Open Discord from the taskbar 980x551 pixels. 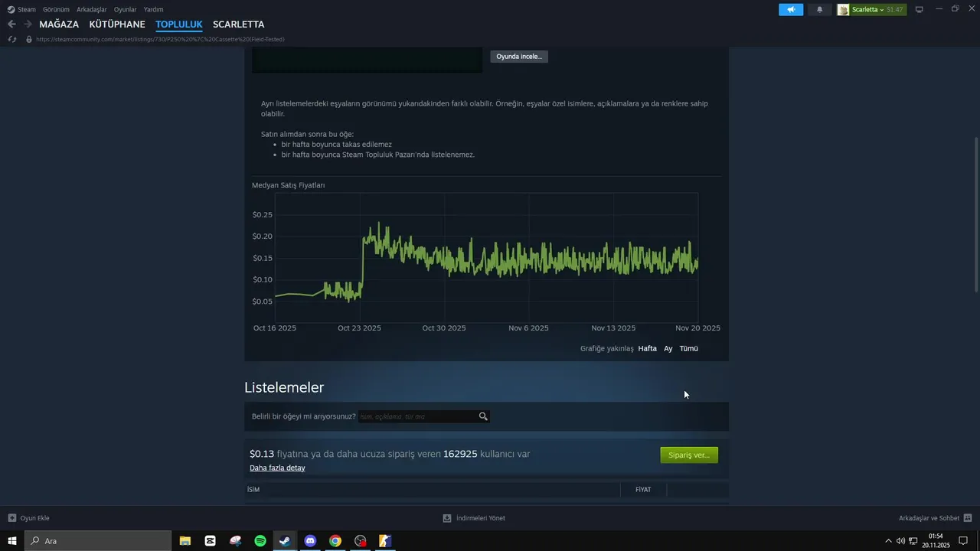click(310, 541)
